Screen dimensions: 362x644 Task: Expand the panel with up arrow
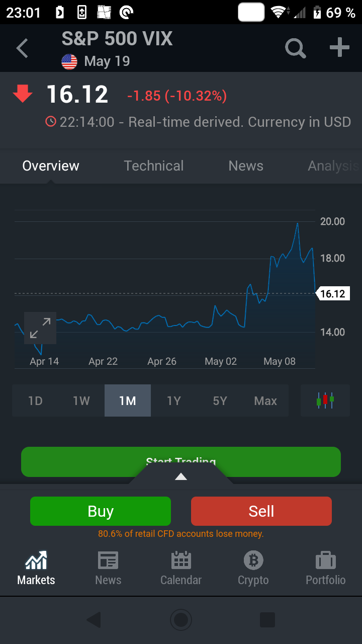[181, 476]
